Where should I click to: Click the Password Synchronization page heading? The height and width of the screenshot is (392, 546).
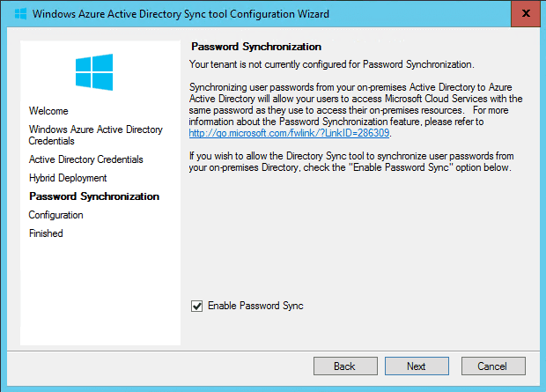[x=256, y=47]
